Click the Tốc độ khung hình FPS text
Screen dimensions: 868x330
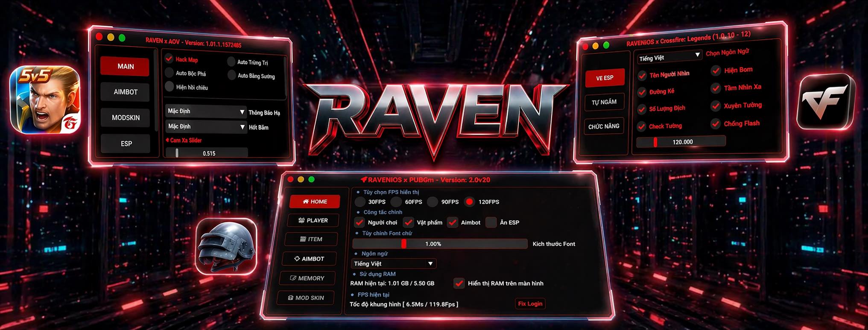point(404,304)
